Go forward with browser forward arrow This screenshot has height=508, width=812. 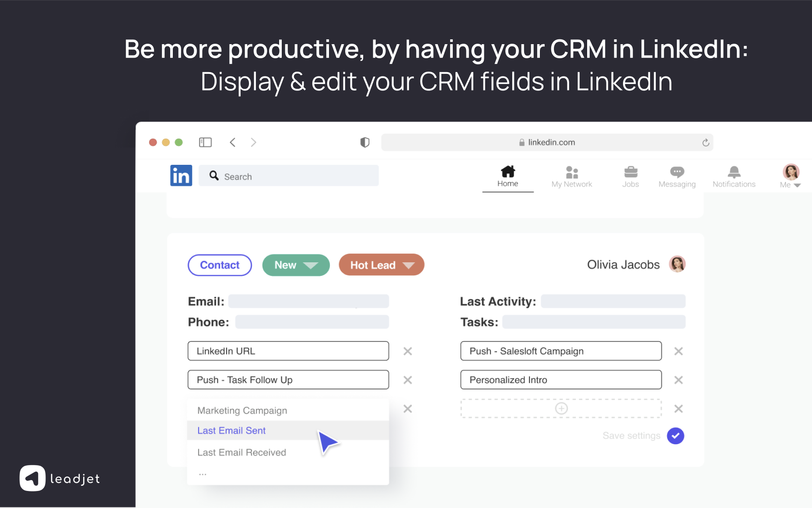point(253,143)
